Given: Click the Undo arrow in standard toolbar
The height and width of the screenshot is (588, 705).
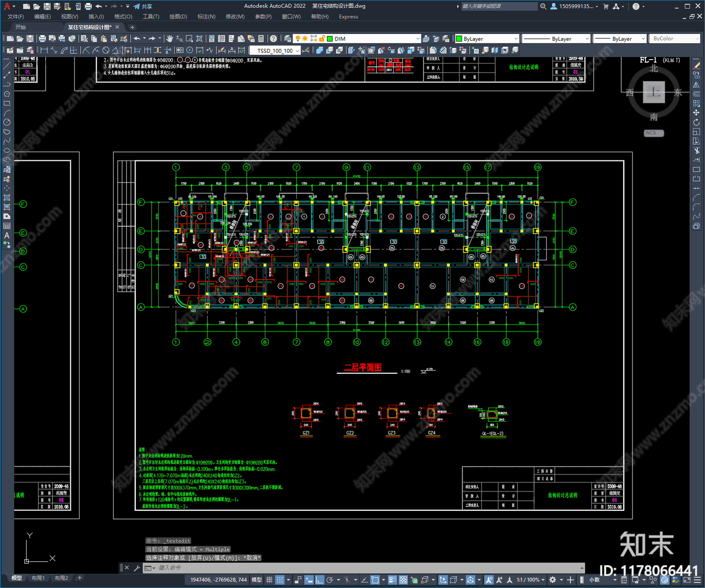Looking at the screenshot, I should pos(137,39).
